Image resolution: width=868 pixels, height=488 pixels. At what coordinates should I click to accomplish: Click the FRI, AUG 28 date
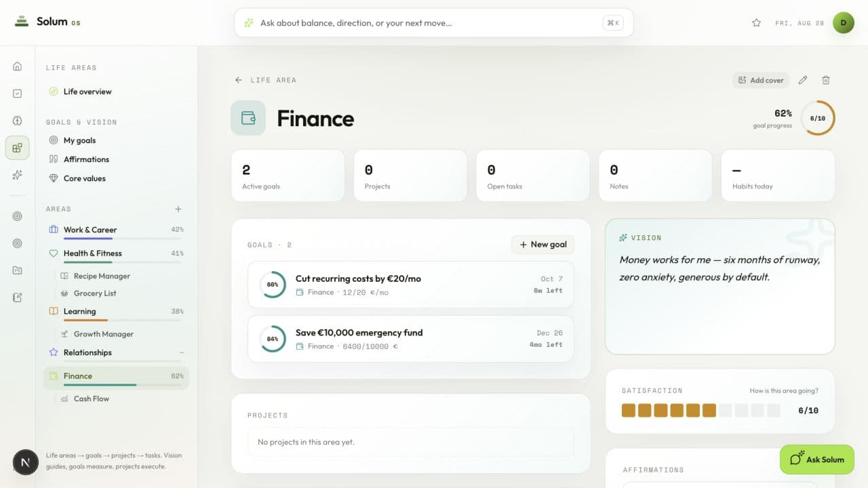point(800,23)
